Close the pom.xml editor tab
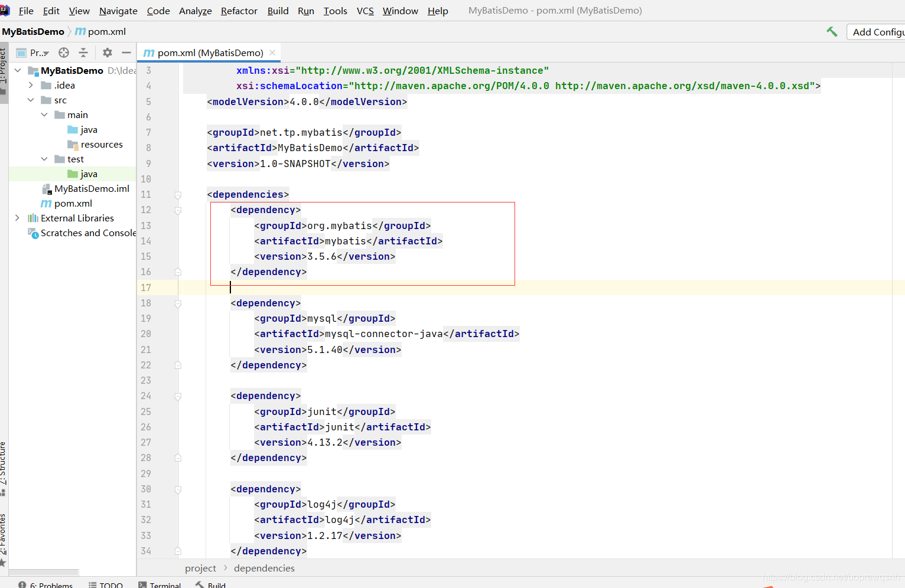 tap(272, 53)
